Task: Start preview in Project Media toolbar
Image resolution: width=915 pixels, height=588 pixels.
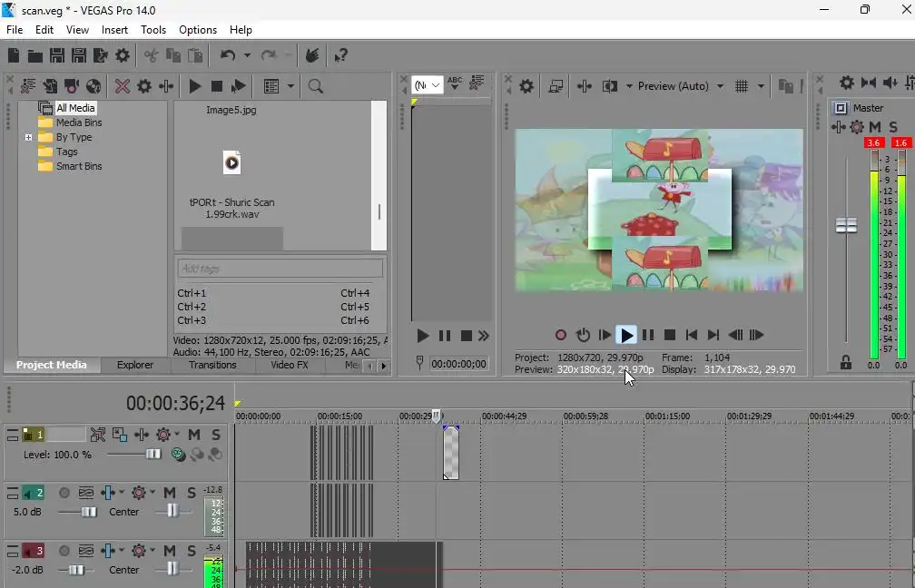Action: 195,86
